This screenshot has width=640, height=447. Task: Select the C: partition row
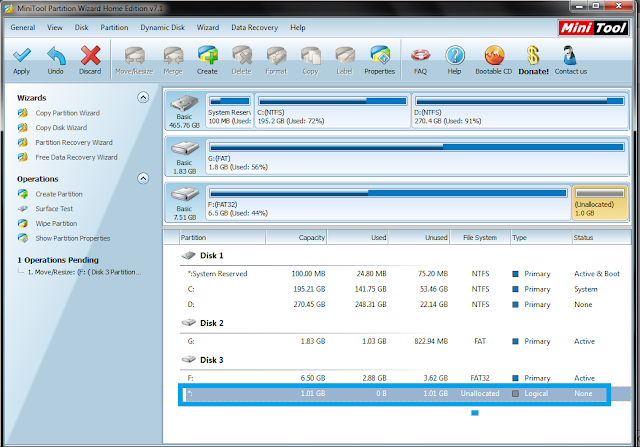click(x=404, y=289)
